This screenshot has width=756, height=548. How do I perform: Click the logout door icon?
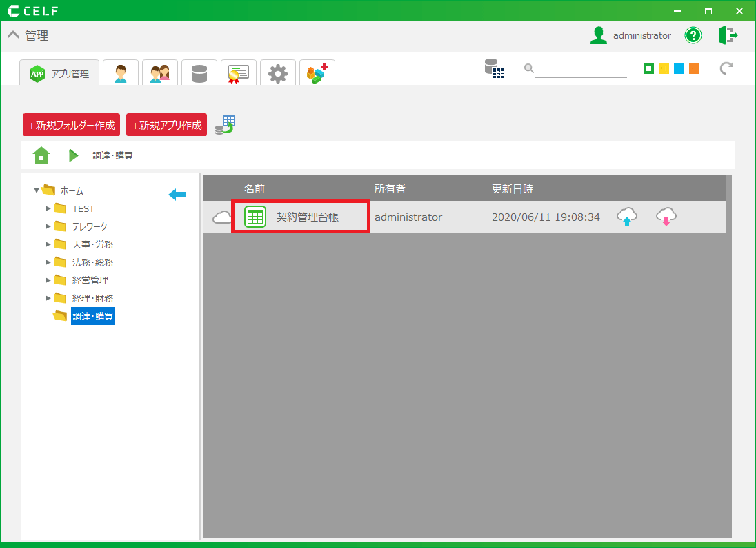point(728,35)
